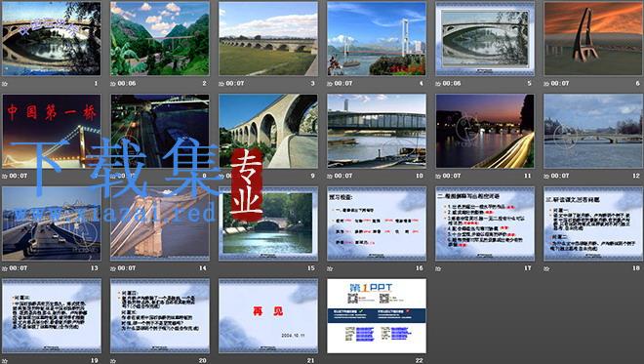The height and width of the screenshot is (364, 644).
Task: Click the transition star icon under slide 4
Action: (x=330, y=83)
